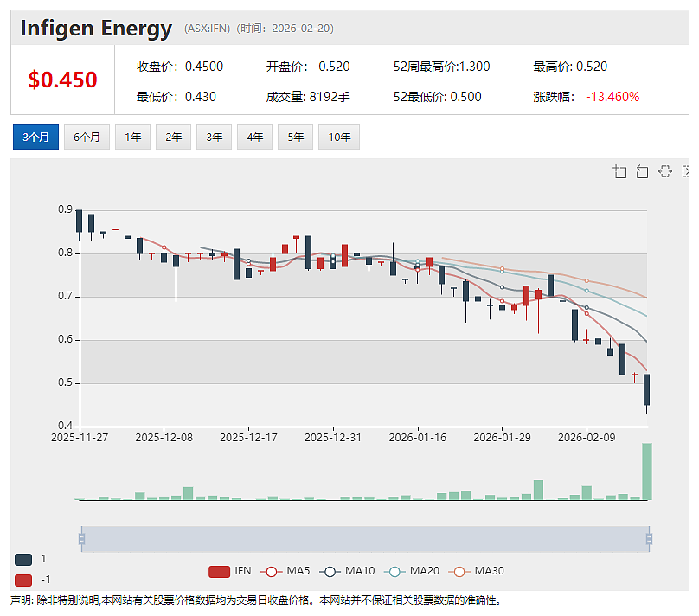This screenshot has height=616, width=699.
Task: Hide the MA20 moving average legend
Action: tap(412, 571)
